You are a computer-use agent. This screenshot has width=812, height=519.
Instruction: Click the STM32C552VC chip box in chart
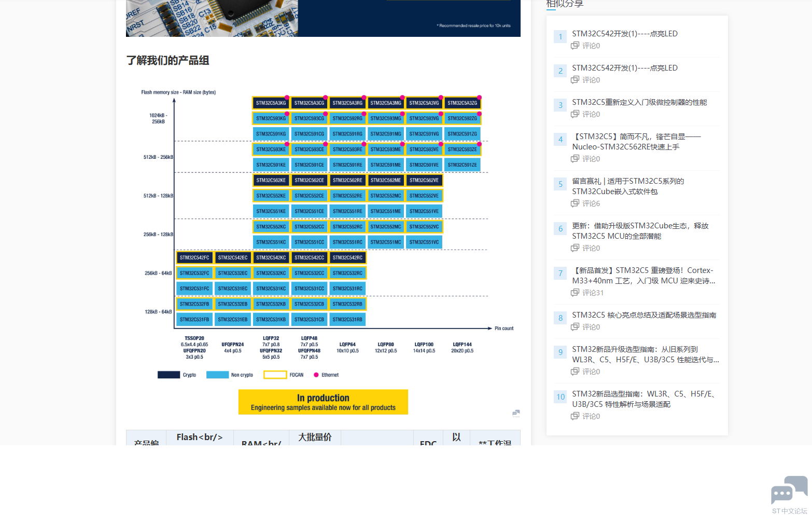424,227
